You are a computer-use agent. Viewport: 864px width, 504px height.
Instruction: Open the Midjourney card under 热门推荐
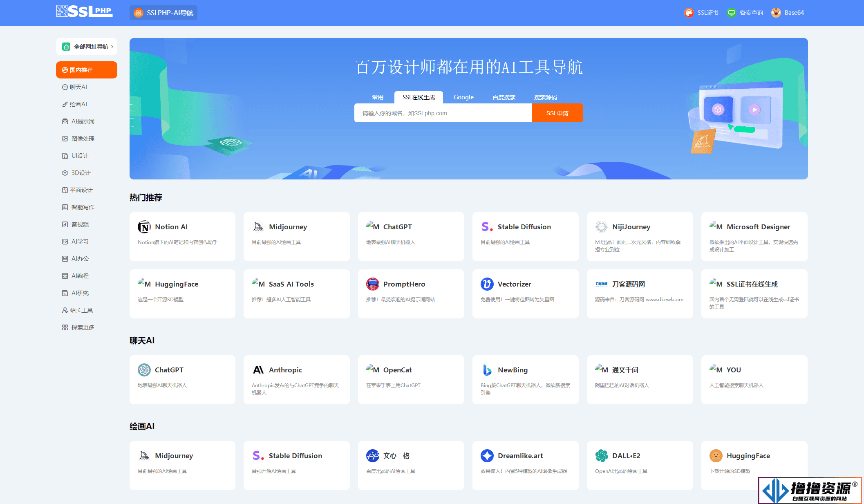(x=297, y=237)
